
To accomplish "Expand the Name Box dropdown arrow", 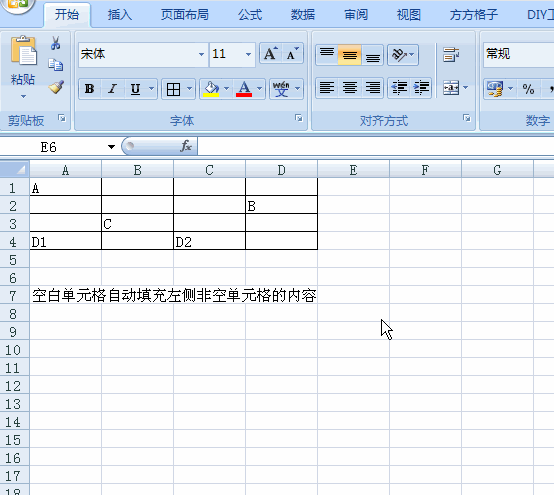I will [111, 147].
